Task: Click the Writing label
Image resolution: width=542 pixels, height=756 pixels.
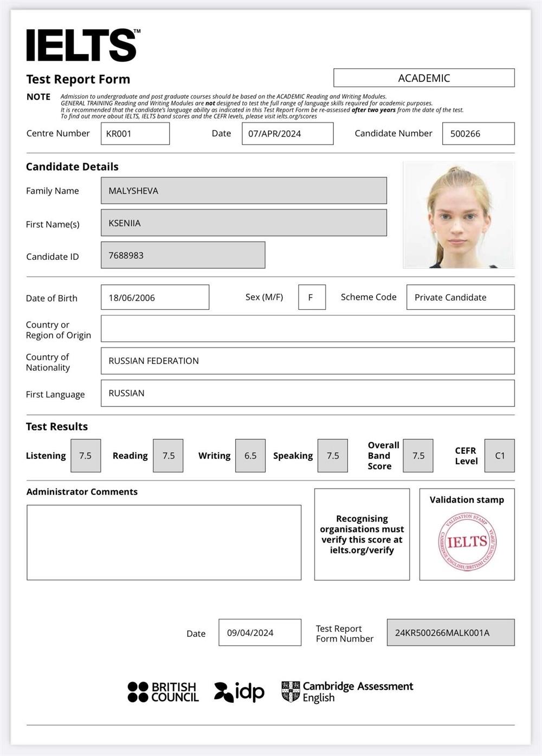Action: tap(214, 456)
